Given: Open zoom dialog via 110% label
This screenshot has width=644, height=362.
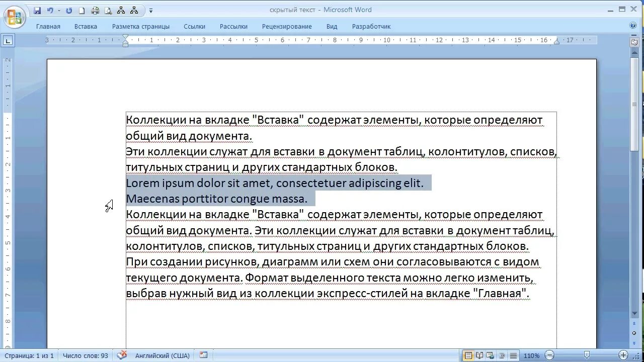Looking at the screenshot, I should point(531,355).
